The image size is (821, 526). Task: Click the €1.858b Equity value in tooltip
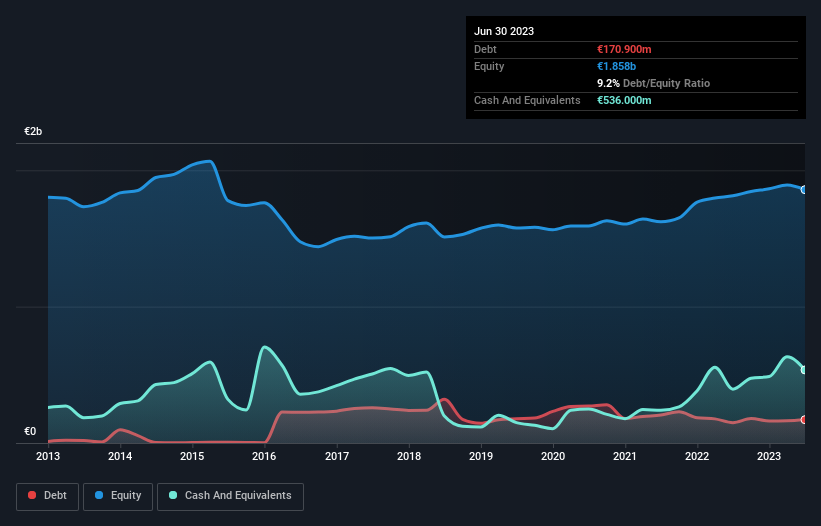pos(616,66)
